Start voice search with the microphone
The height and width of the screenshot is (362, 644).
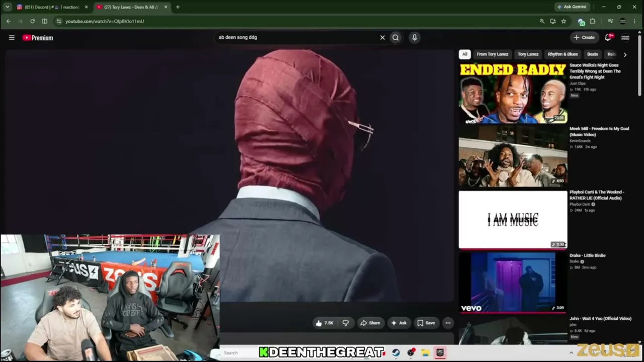click(x=415, y=37)
